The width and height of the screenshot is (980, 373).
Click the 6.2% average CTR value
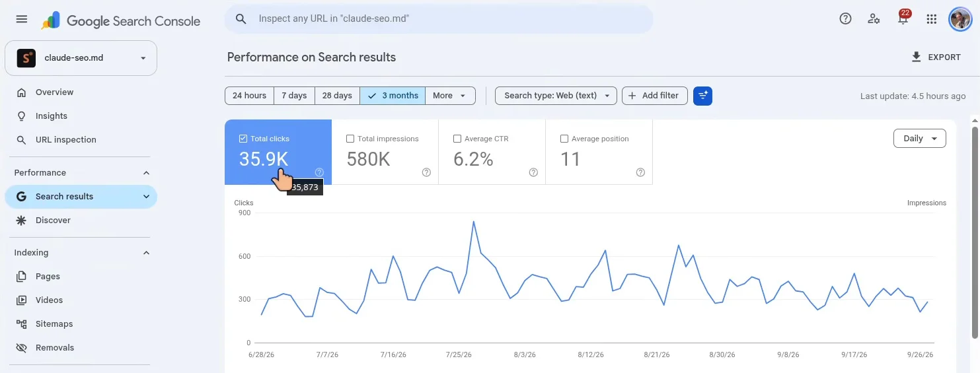[x=473, y=159]
